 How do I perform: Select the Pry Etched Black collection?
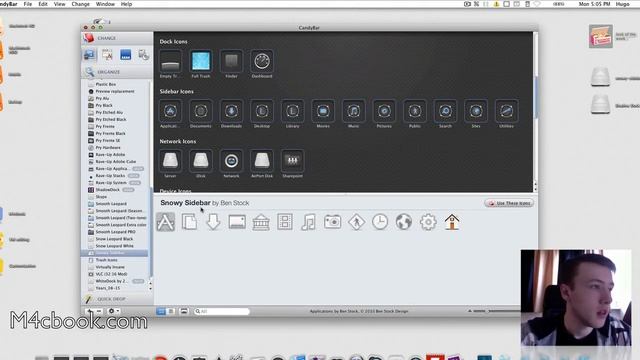click(116, 120)
